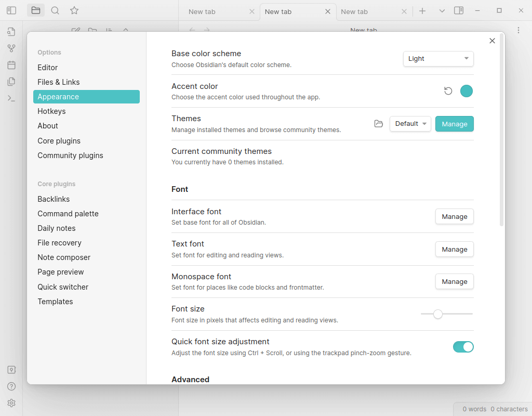Reset accent color with the restore icon
Viewport: 532px width, 416px height.
(x=448, y=92)
